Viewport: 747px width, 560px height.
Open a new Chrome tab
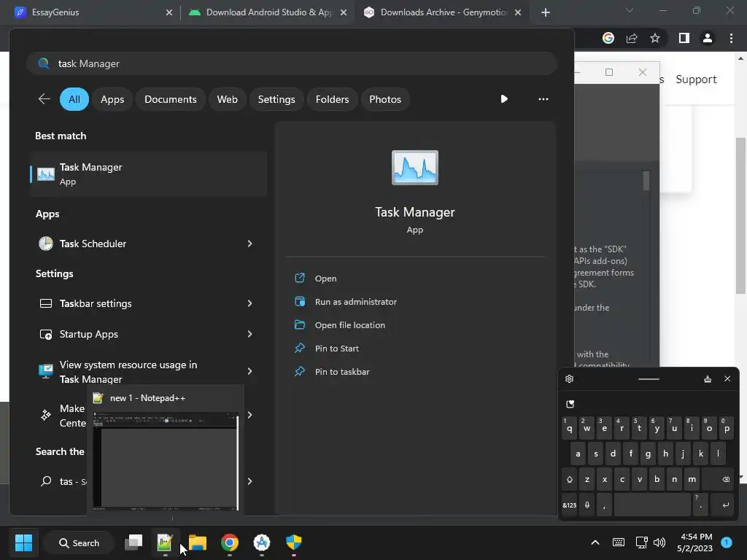pos(546,12)
